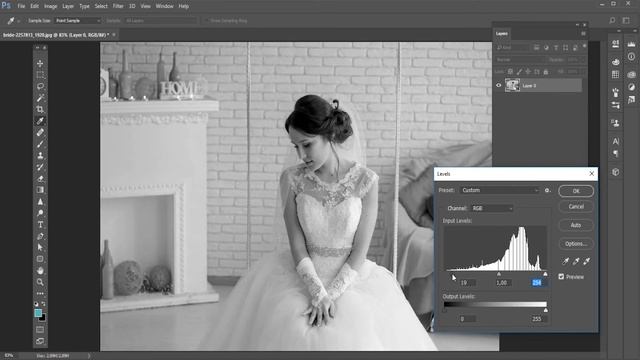The height and width of the screenshot is (360, 640).
Task: Select the Sharpen/Blur tool
Action: click(40, 202)
